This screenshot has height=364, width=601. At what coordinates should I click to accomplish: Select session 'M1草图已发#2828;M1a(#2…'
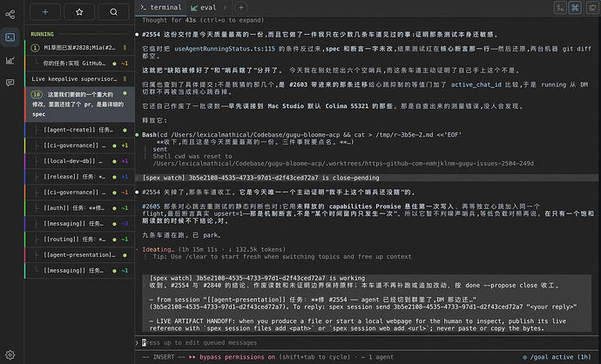(79, 48)
